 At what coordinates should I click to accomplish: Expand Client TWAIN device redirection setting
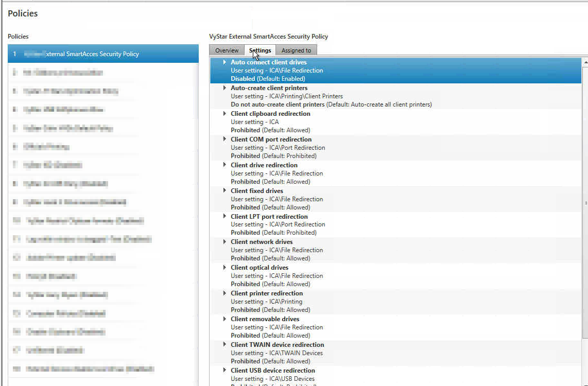coord(224,344)
